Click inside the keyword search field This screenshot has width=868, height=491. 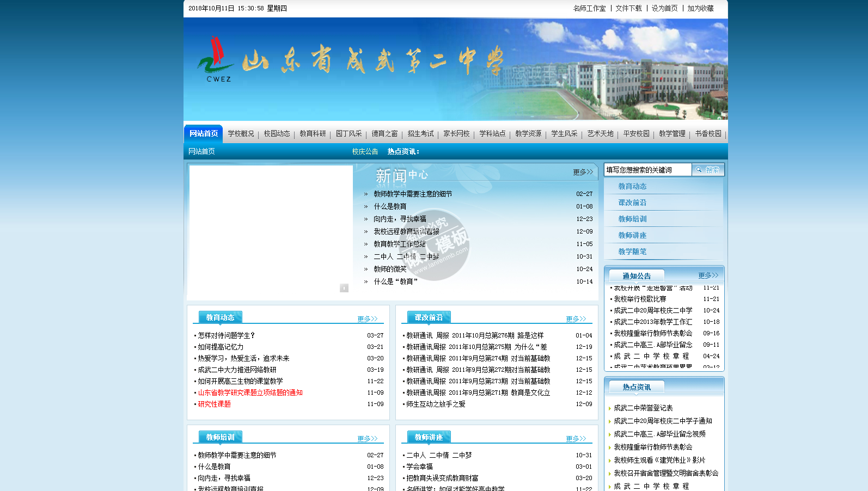(647, 170)
